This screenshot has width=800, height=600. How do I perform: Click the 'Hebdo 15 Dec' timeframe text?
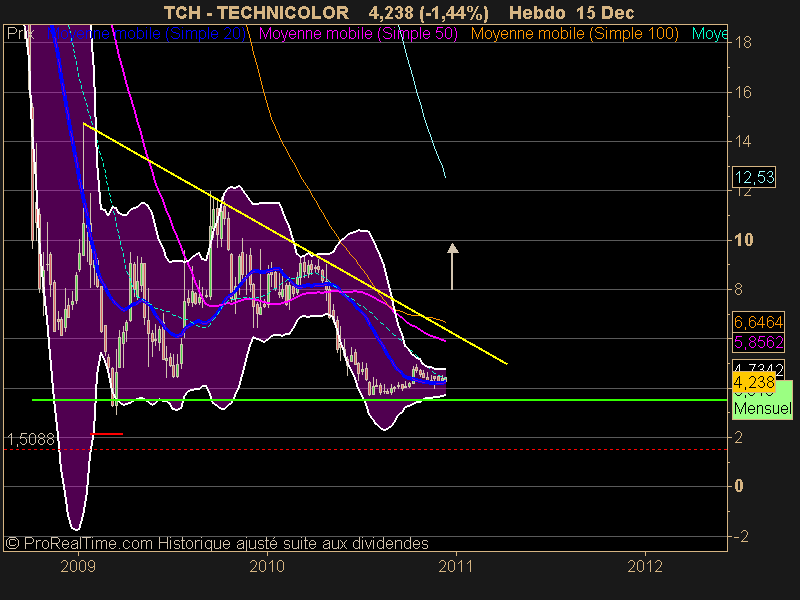(571, 12)
